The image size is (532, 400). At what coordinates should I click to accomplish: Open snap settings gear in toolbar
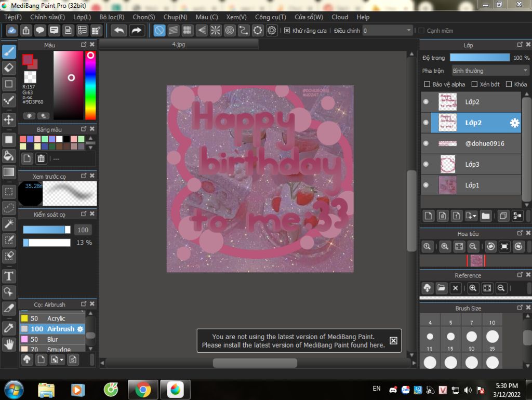pyautogui.click(x=271, y=31)
